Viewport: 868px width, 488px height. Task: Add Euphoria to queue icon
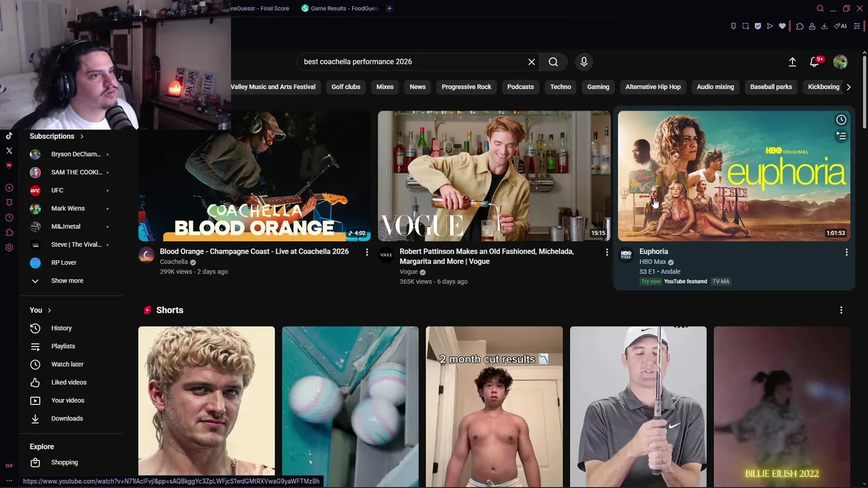click(841, 136)
